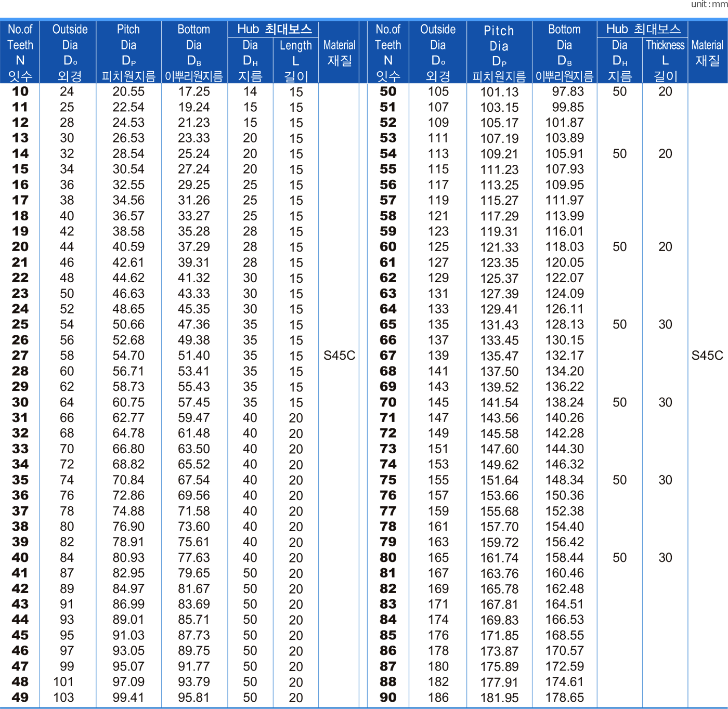Select bottom diameter value 17.25
The image size is (728, 709).
point(194,91)
